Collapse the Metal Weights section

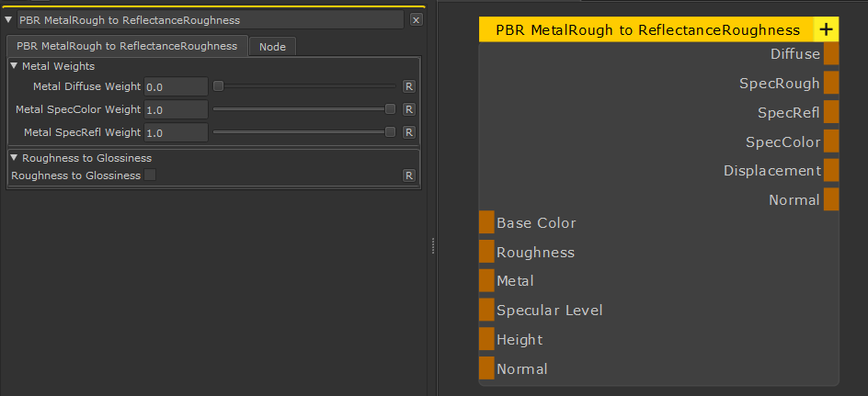pyautogui.click(x=14, y=66)
